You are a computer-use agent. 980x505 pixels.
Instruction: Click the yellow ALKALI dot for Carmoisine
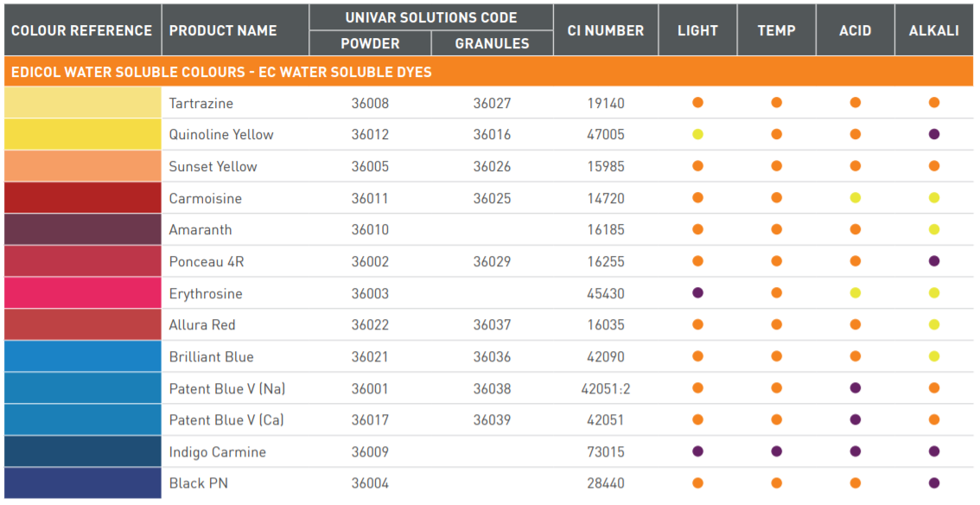coord(933,197)
